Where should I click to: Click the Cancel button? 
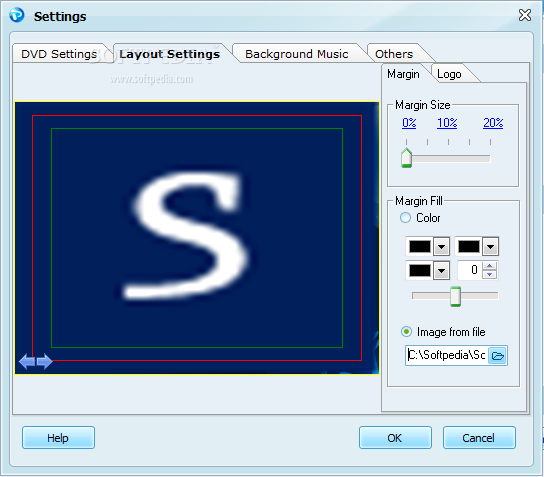point(479,438)
